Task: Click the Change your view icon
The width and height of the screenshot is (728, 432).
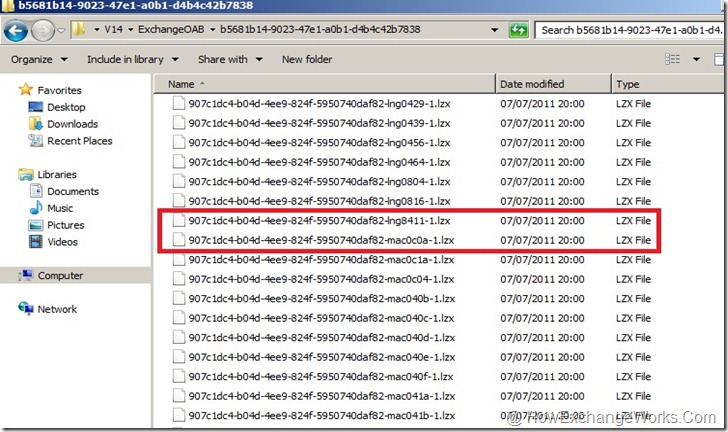Action: [672, 59]
